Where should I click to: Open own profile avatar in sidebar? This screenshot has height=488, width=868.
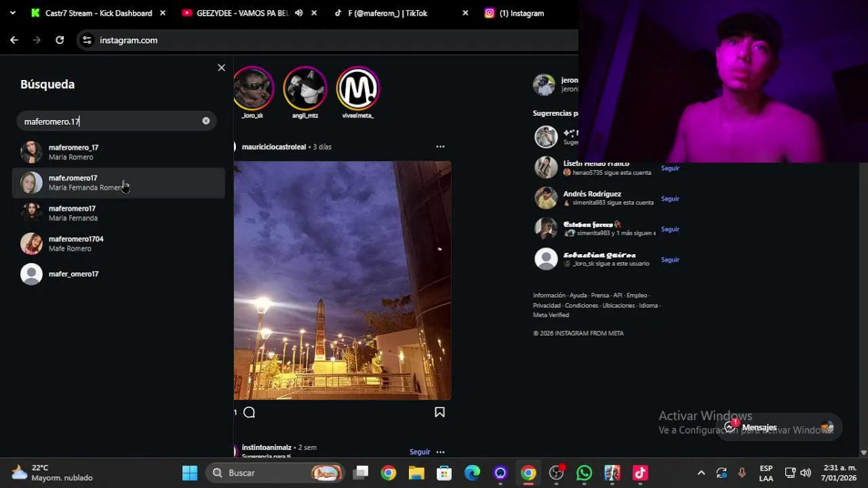pos(544,85)
